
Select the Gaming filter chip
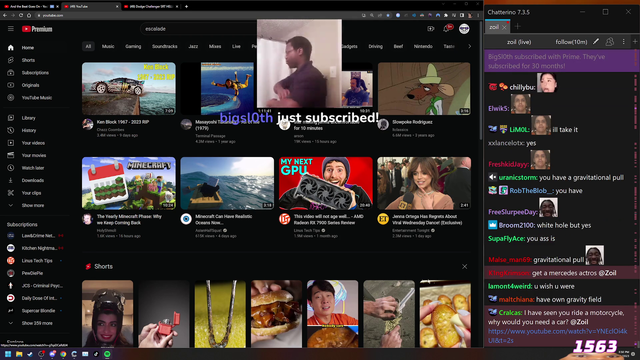point(133,46)
